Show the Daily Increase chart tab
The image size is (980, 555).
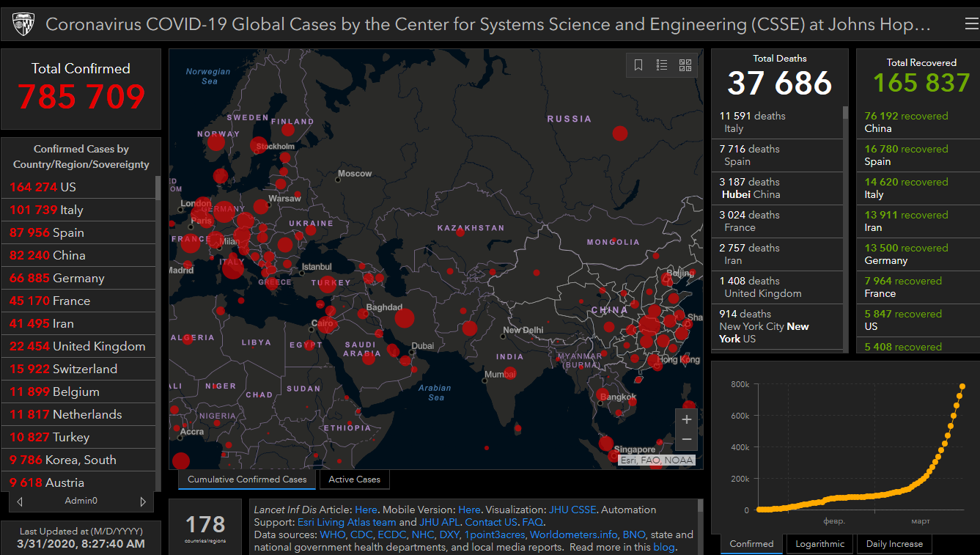(x=894, y=544)
